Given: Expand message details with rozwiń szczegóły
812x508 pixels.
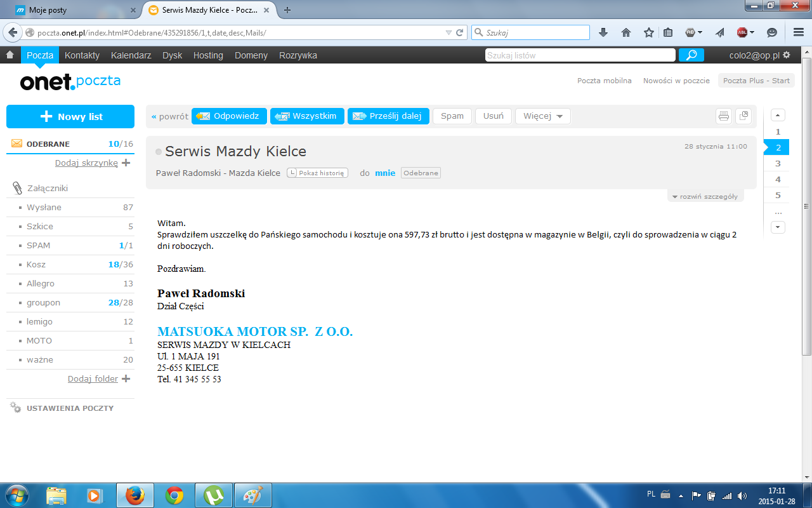Looking at the screenshot, I should 705,196.
